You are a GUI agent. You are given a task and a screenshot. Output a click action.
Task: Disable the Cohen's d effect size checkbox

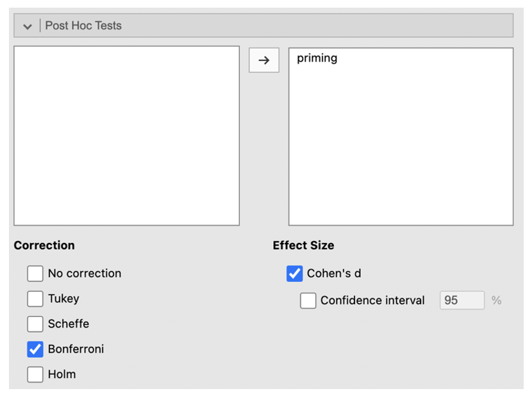[294, 274]
